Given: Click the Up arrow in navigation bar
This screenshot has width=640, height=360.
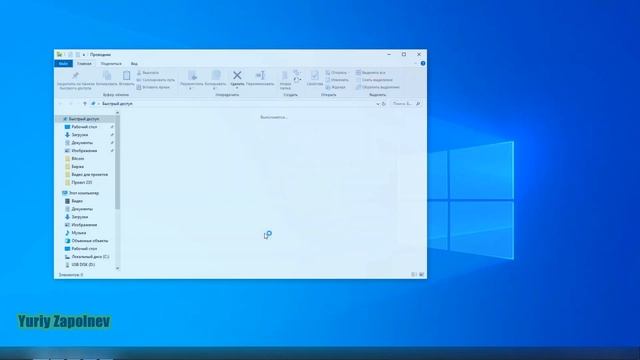Looking at the screenshot, I should pos(85,104).
